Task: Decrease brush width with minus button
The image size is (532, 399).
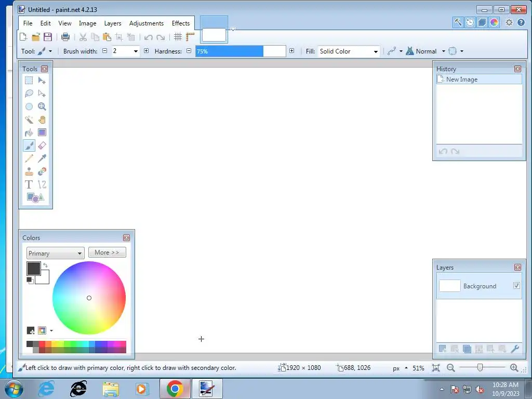Action: (x=105, y=51)
